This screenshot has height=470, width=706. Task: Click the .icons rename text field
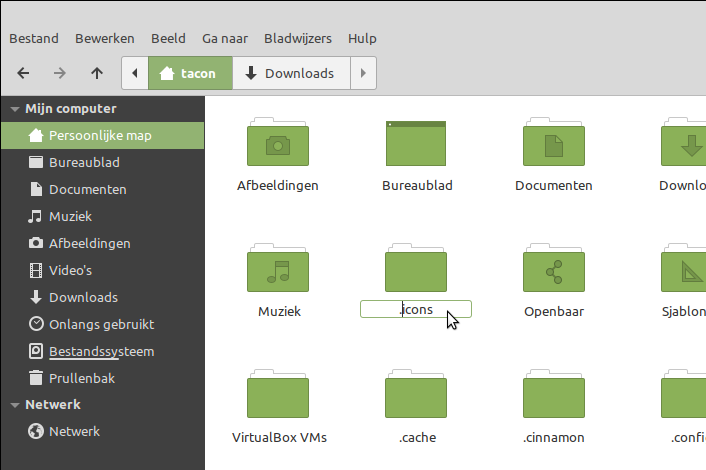click(x=415, y=310)
